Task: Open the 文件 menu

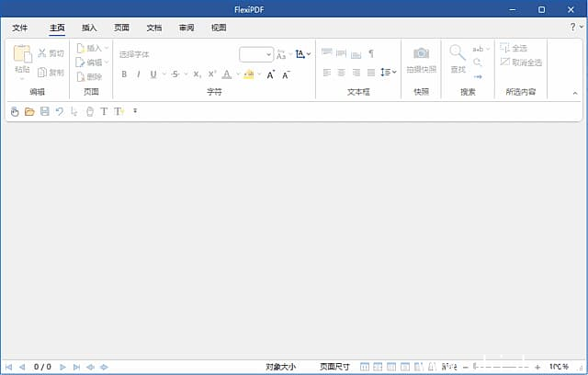Action: click(x=20, y=28)
